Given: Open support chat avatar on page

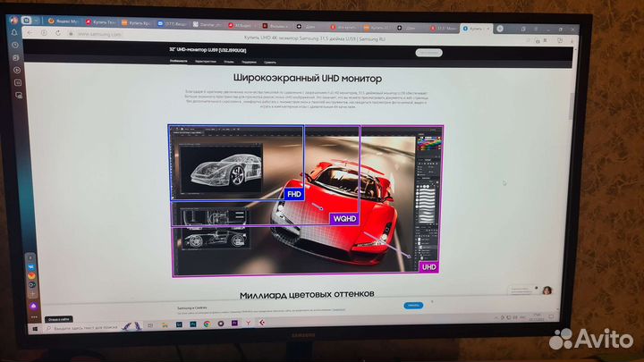Looking at the screenshot, I should (x=547, y=290).
